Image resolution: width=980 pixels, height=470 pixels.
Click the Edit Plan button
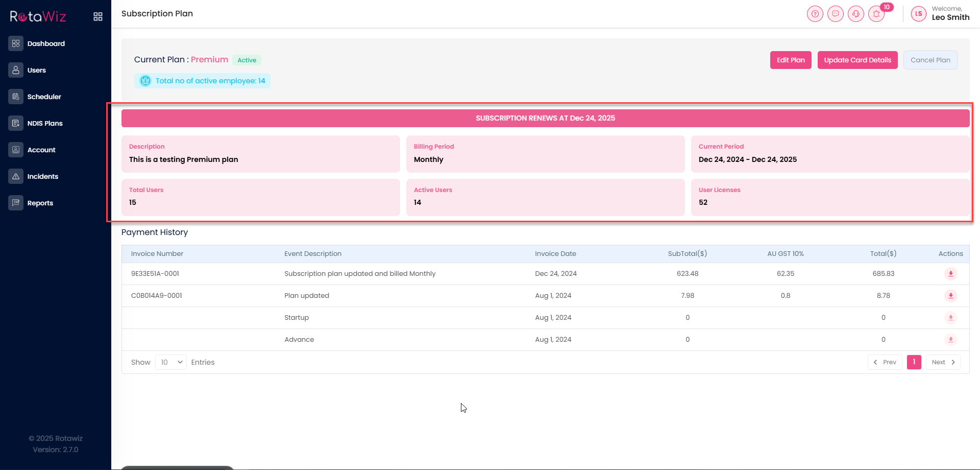tap(791, 60)
